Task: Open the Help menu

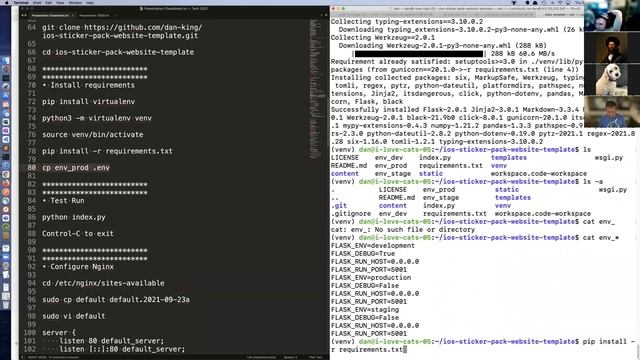Action: [x=90, y=2]
